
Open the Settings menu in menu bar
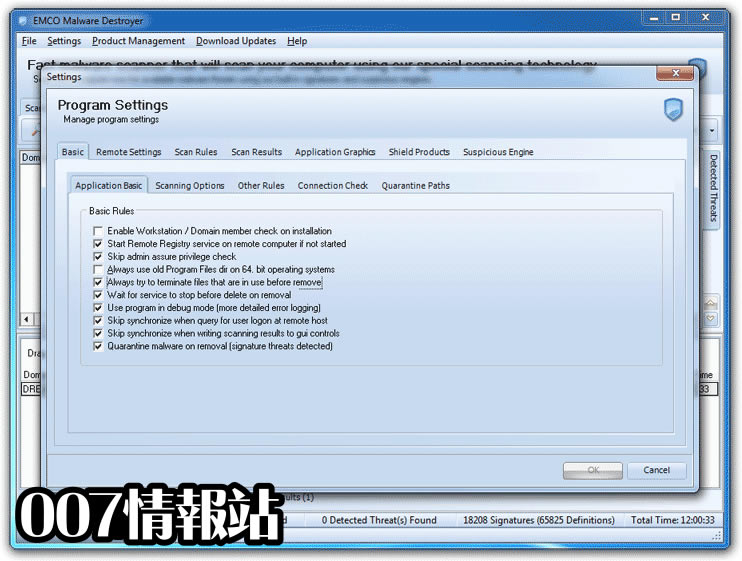[x=64, y=41]
